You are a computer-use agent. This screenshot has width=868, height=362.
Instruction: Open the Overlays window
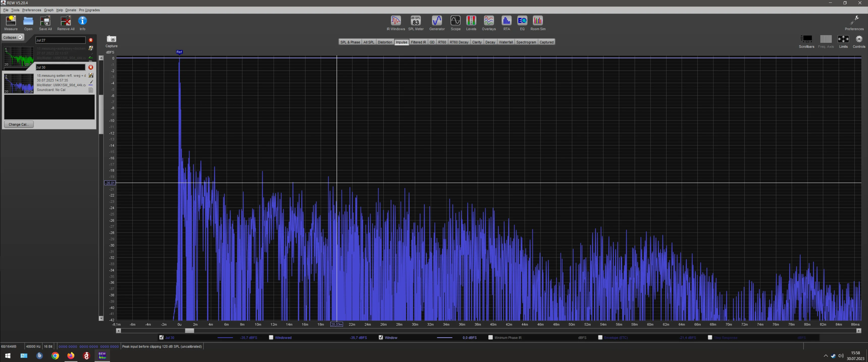489,23
